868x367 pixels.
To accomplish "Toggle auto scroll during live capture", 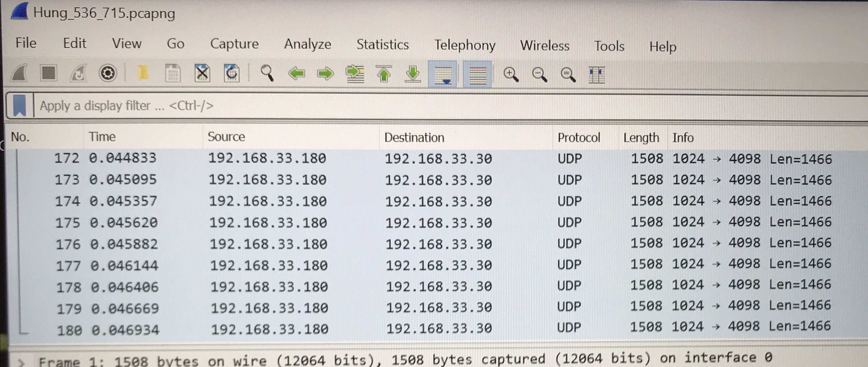I will 442,74.
